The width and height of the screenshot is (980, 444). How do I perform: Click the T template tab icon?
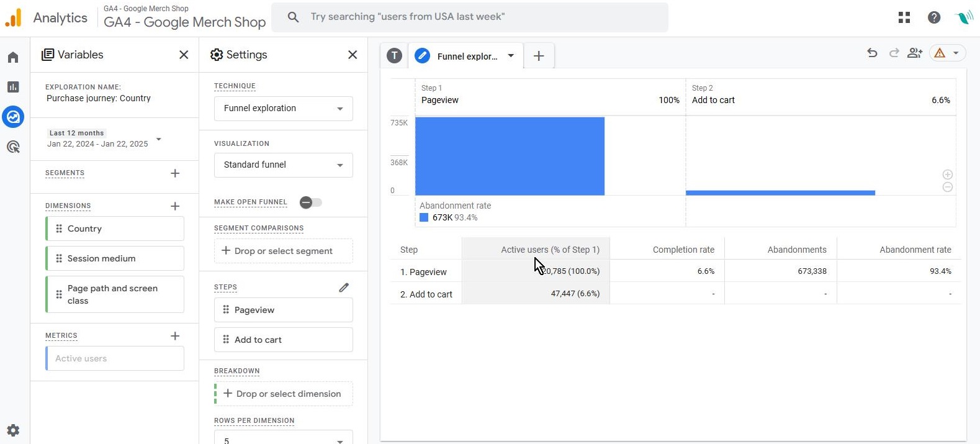pos(394,56)
